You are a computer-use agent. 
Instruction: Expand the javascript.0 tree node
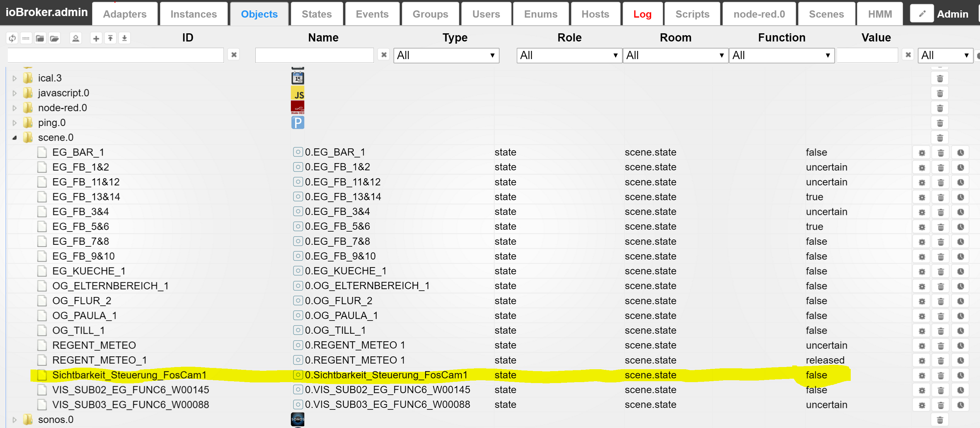[x=14, y=93]
